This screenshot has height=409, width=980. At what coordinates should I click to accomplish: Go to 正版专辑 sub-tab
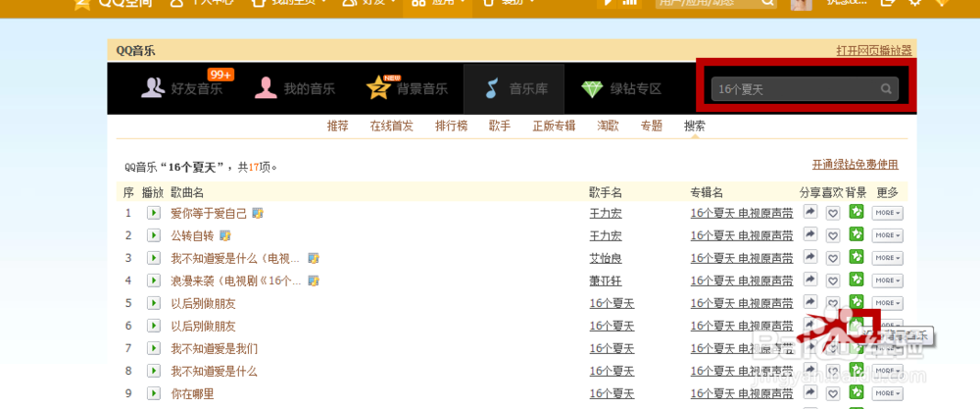(554, 126)
